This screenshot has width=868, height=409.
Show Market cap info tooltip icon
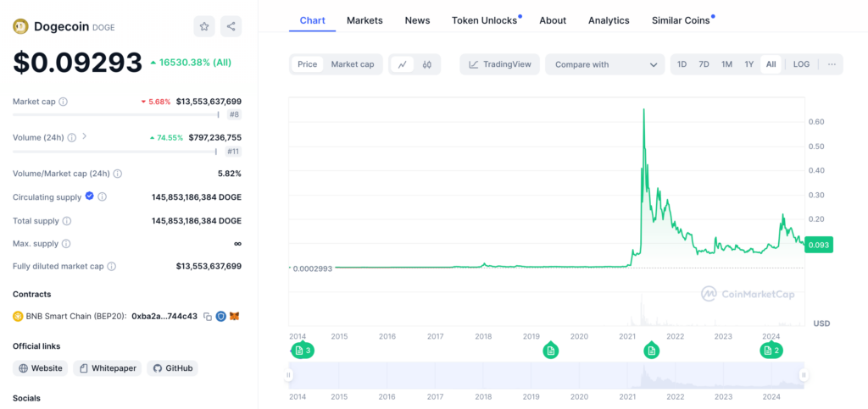(63, 102)
